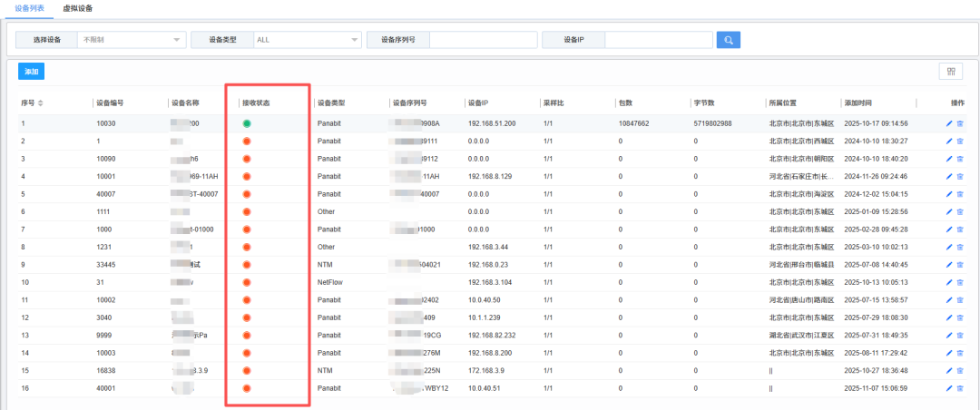Edit the row added 2024-10-10 18:30:27

pos(949,142)
